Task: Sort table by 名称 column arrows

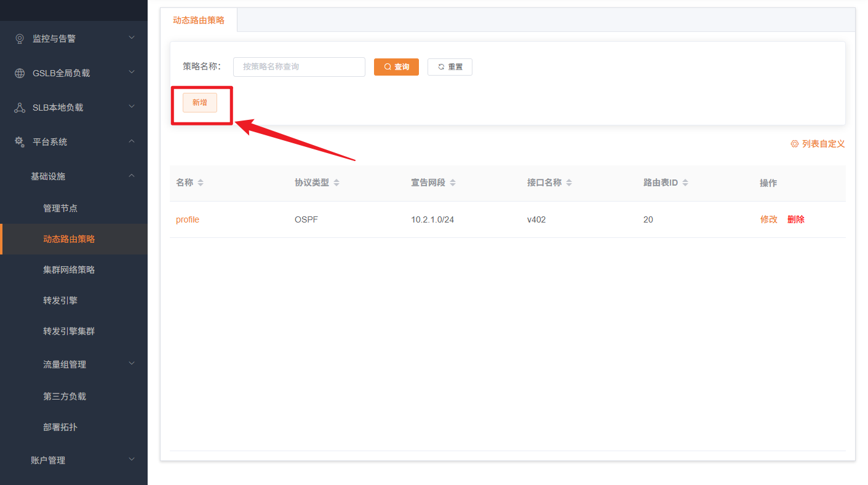Action: [201, 183]
